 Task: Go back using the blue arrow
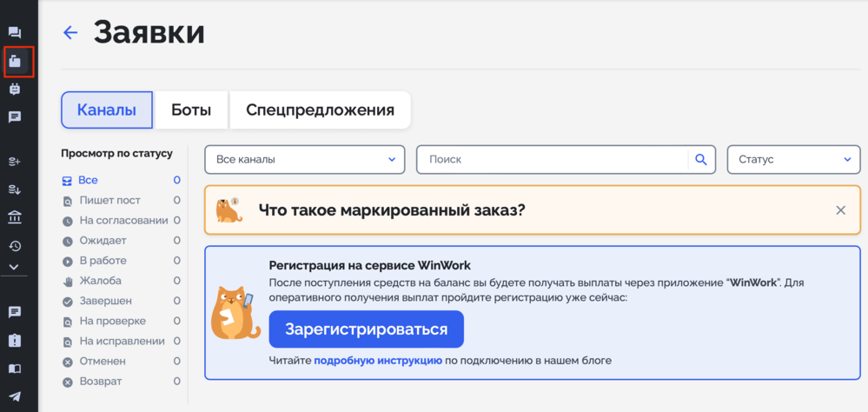pos(70,33)
